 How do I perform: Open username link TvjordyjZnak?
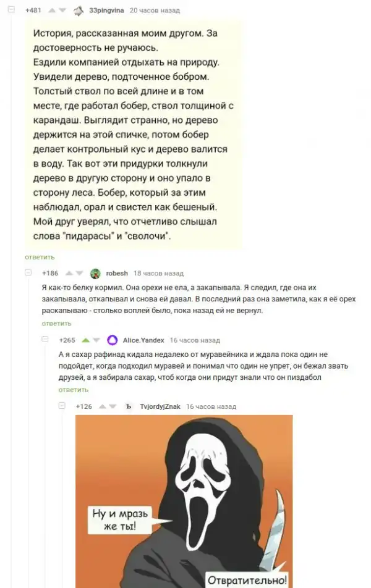[x=160, y=407]
